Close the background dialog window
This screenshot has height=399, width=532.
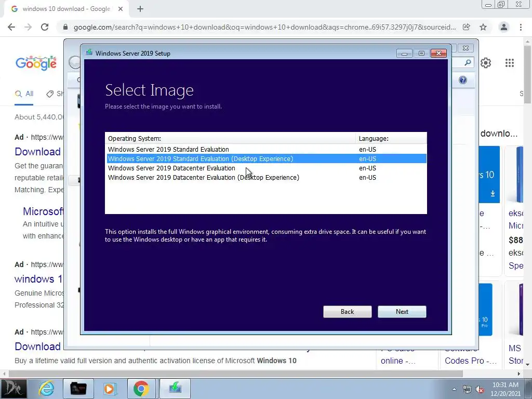coord(465,48)
